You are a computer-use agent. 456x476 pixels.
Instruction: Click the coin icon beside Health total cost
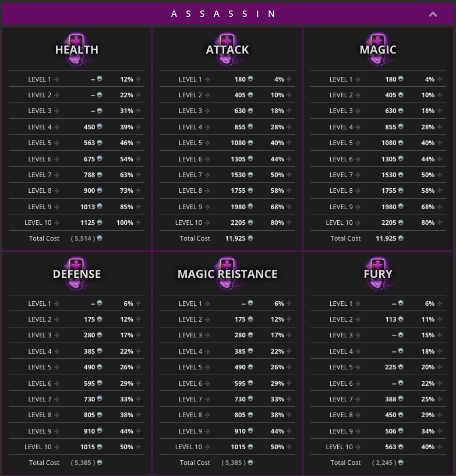pos(100,238)
